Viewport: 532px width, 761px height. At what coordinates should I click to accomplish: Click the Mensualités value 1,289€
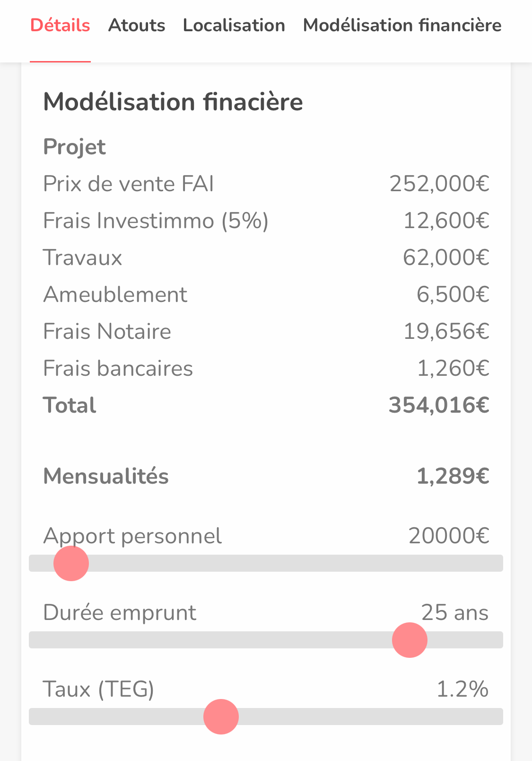pyautogui.click(x=453, y=476)
